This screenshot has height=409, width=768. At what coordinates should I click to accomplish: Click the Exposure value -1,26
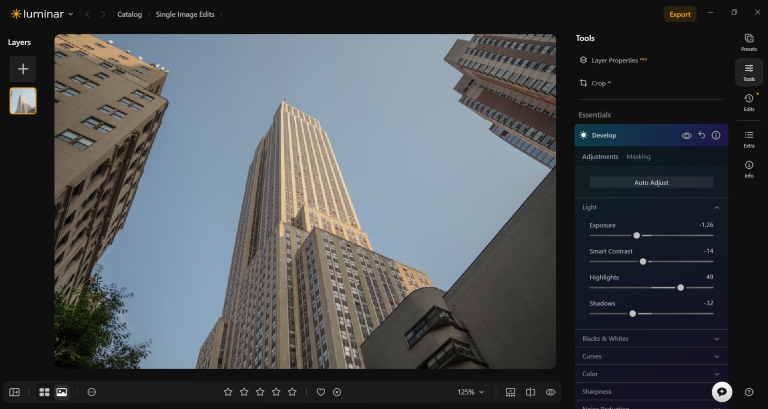pyautogui.click(x=706, y=225)
